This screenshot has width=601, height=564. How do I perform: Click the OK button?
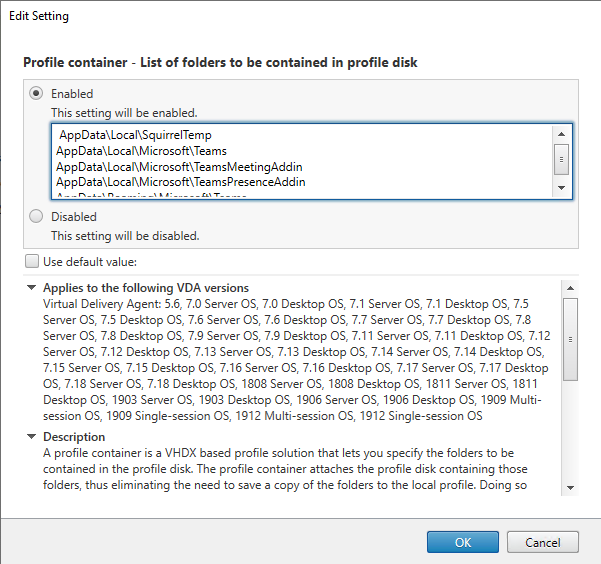click(x=463, y=542)
